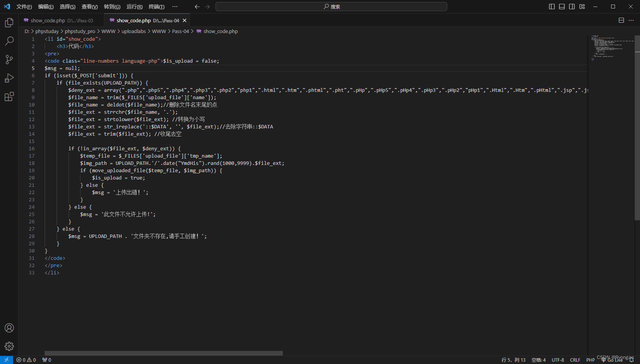
Task: Open the 编辑(E) menu
Action: 46,7
